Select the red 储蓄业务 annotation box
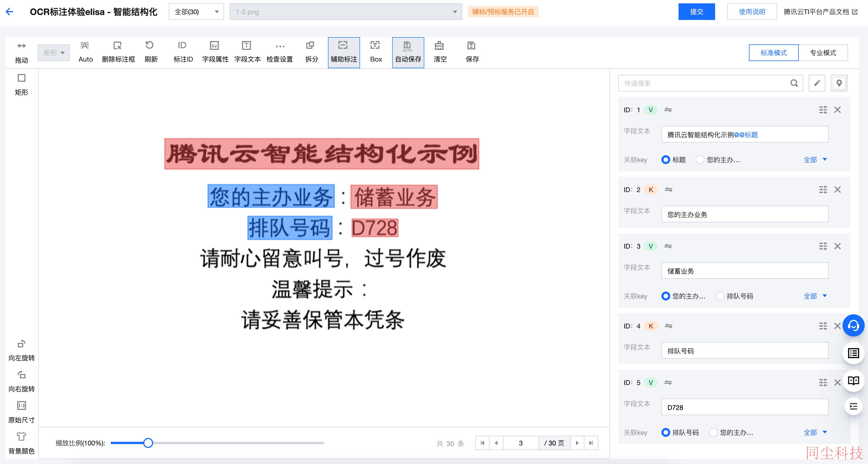 point(394,197)
